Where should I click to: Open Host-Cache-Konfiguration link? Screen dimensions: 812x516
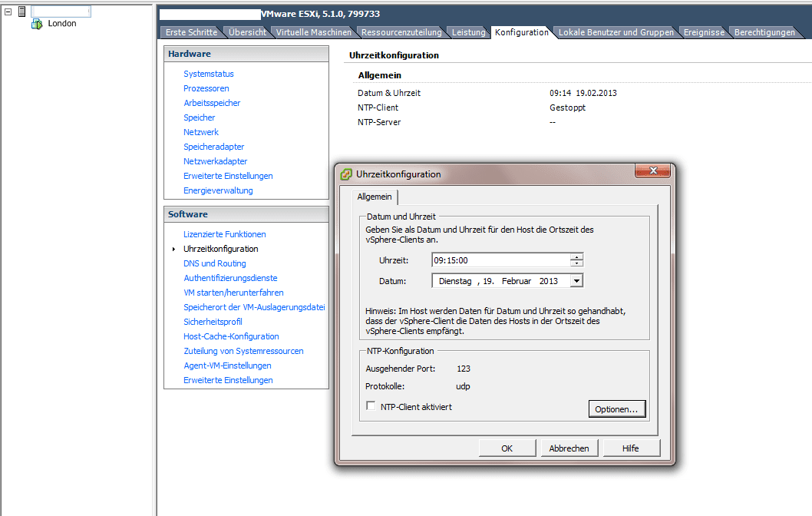tap(231, 336)
